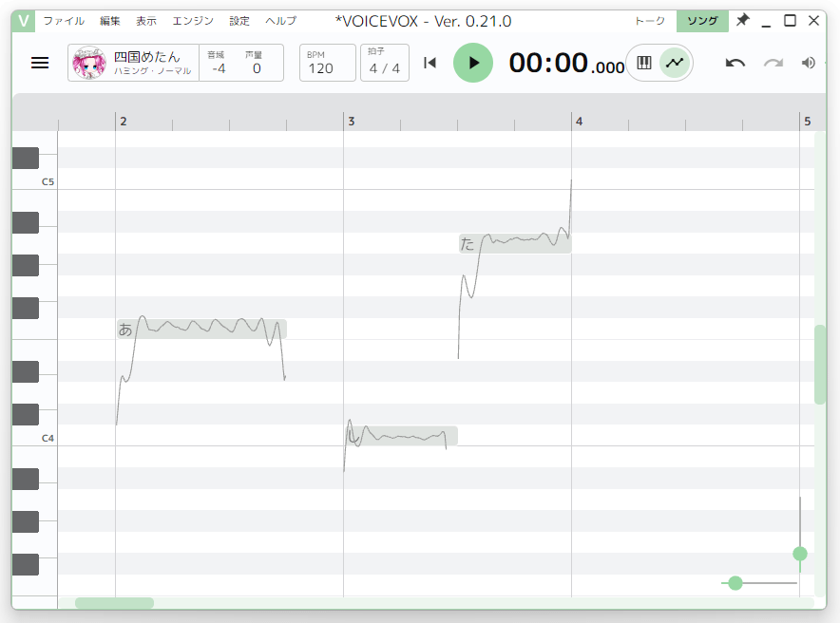Switch to the ソング editor
The image size is (840, 623).
(x=702, y=21)
